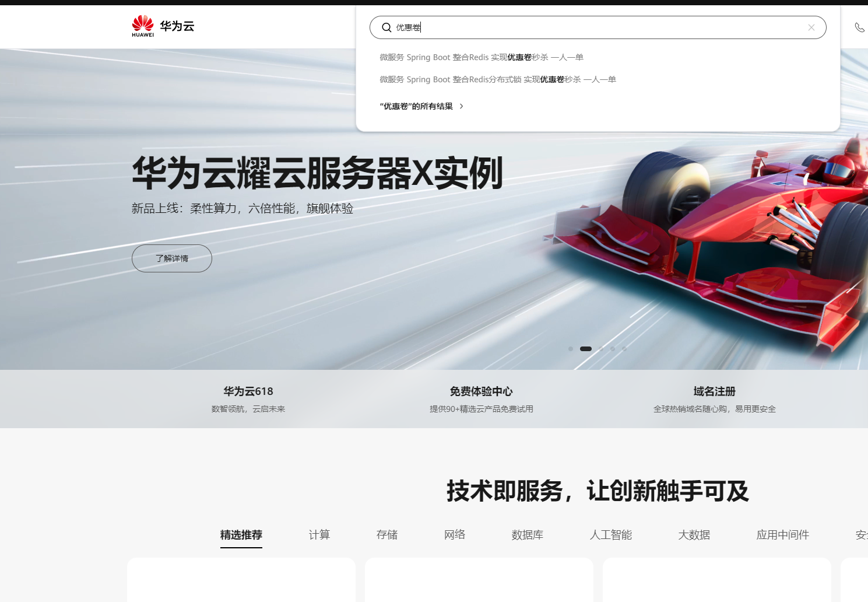Select the active second carousel dot

[x=586, y=349]
